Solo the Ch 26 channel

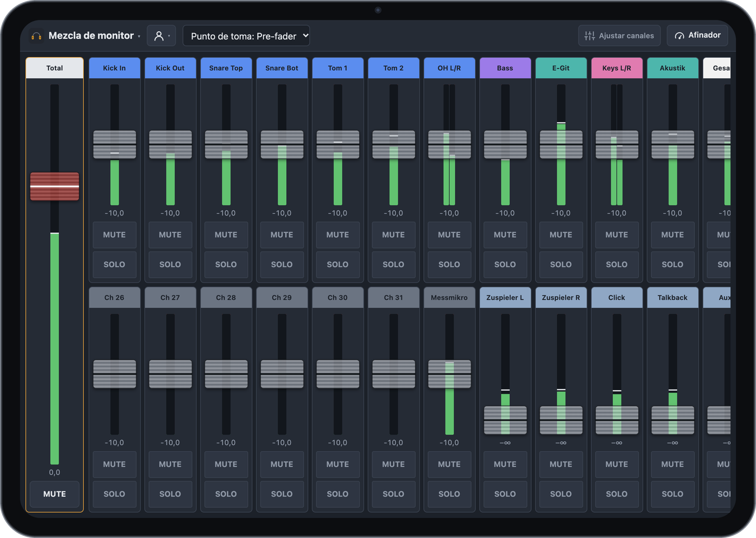[x=114, y=494]
